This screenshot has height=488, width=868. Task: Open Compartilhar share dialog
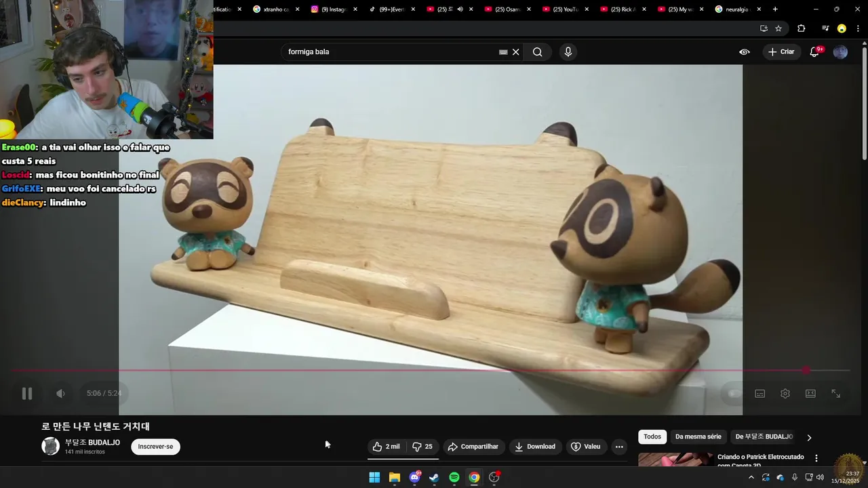[473, 447]
